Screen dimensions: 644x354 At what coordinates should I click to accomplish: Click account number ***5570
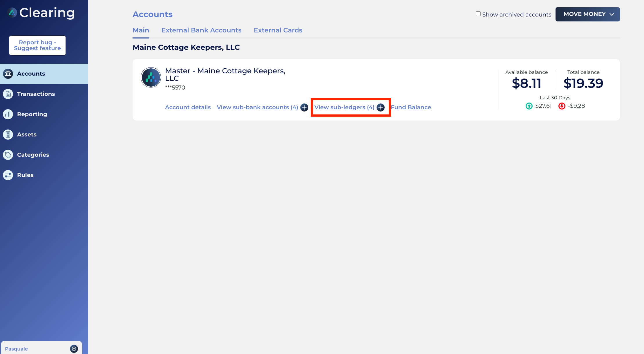click(175, 87)
